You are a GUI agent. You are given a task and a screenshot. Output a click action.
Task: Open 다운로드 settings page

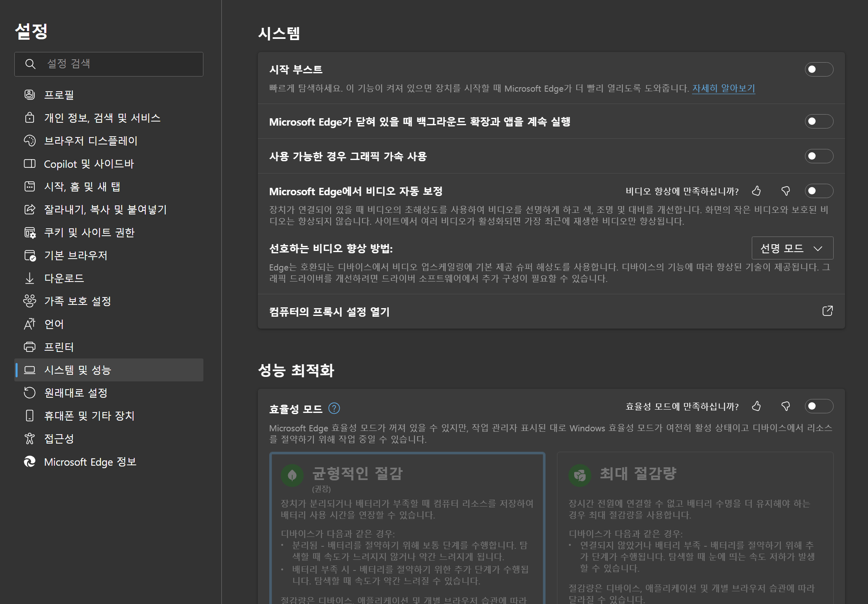point(64,278)
